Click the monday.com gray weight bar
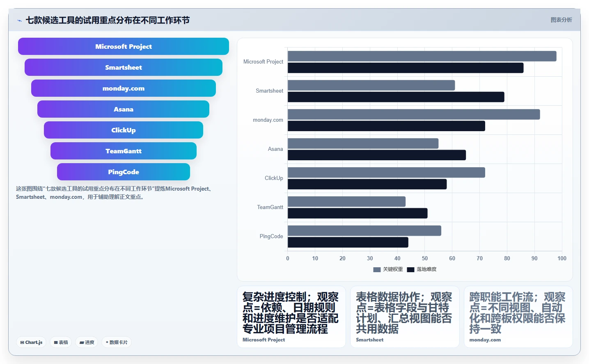Image resolution: width=589 pixels, height=364 pixels. pyautogui.click(x=414, y=114)
